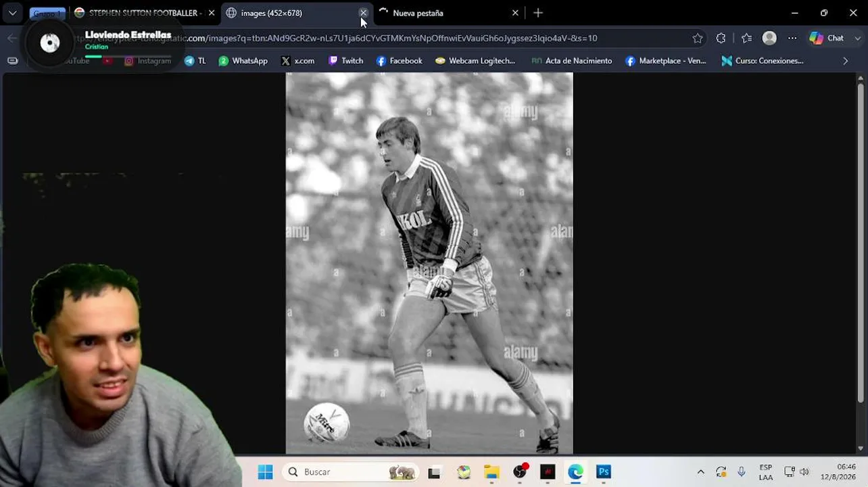The width and height of the screenshot is (868, 487).
Task: Open the Favorites list icon
Action: point(746,39)
